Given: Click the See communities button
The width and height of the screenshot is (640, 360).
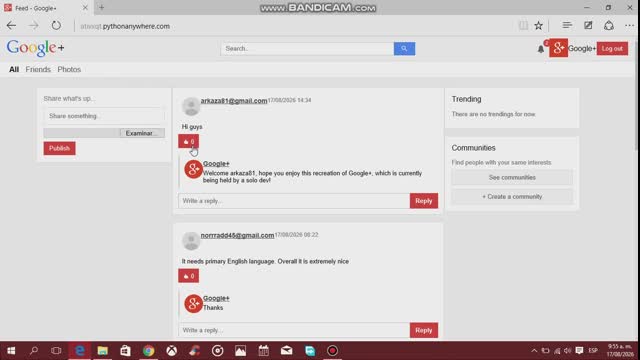Looking at the screenshot, I should tap(512, 178).
